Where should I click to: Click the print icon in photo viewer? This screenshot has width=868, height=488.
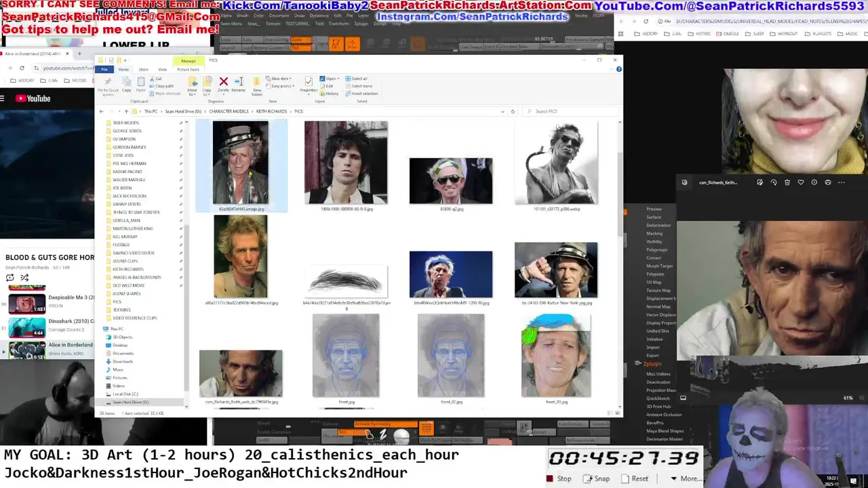(x=828, y=182)
